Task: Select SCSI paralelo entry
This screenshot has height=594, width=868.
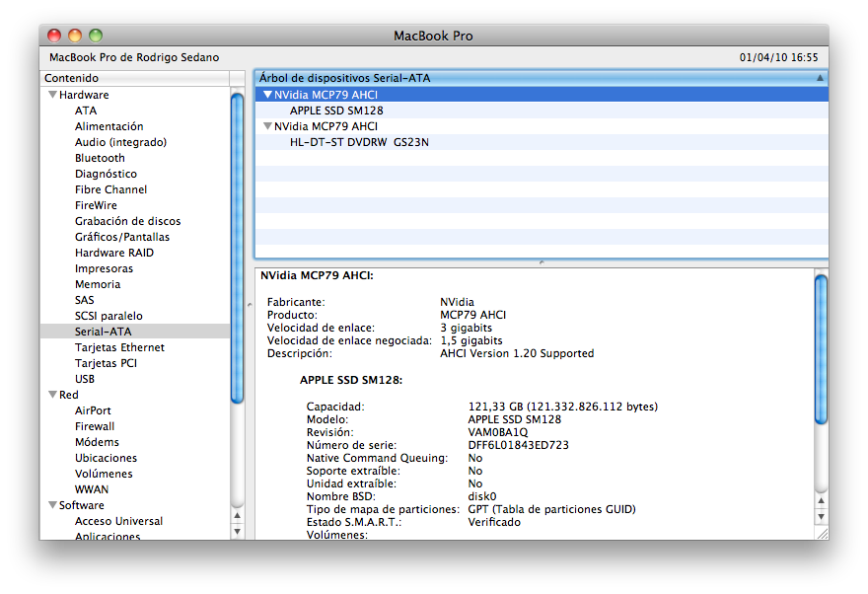Action: (x=108, y=316)
